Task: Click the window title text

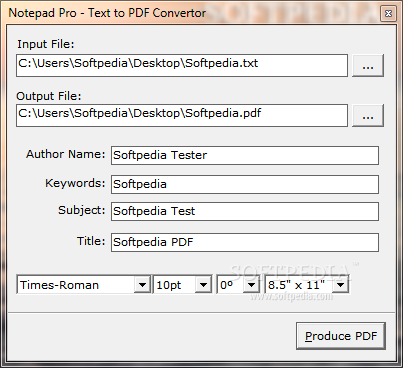Action: tap(107, 13)
